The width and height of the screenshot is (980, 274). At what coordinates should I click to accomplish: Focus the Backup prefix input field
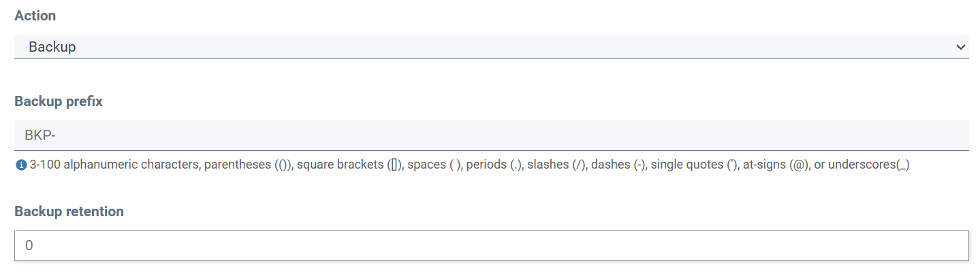pyautogui.click(x=491, y=135)
